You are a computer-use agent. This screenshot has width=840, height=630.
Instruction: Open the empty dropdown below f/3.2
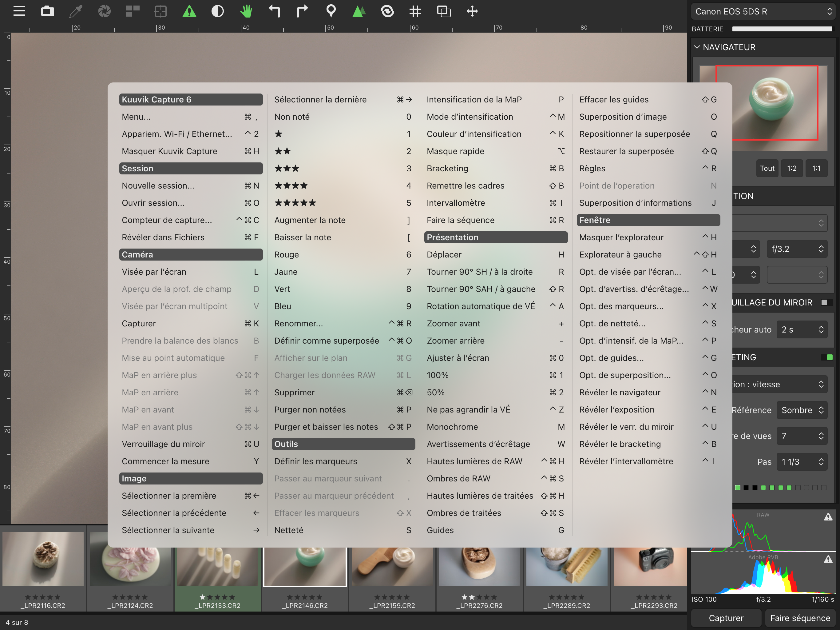pyautogui.click(x=797, y=275)
